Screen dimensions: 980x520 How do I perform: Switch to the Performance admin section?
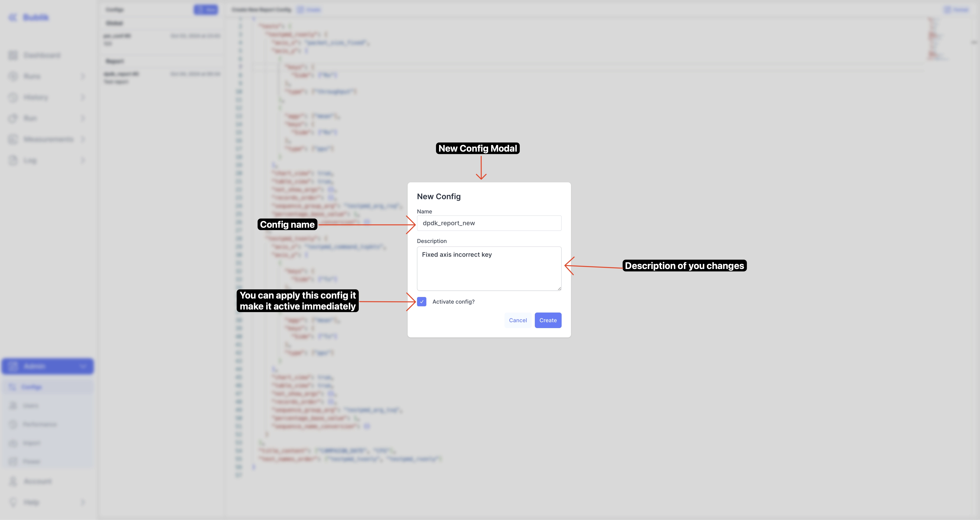tap(13, 424)
